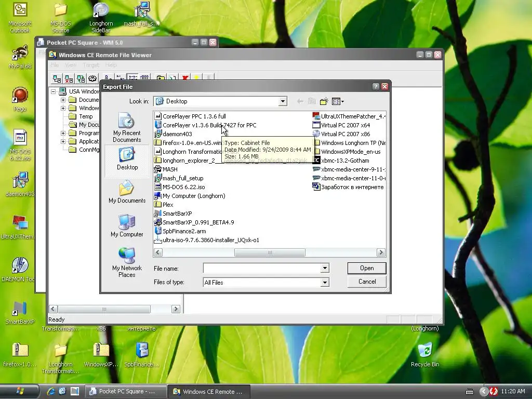Click the file list horizontal scrollbar thumb
Viewport: 532px width, 399px height.
click(270, 252)
